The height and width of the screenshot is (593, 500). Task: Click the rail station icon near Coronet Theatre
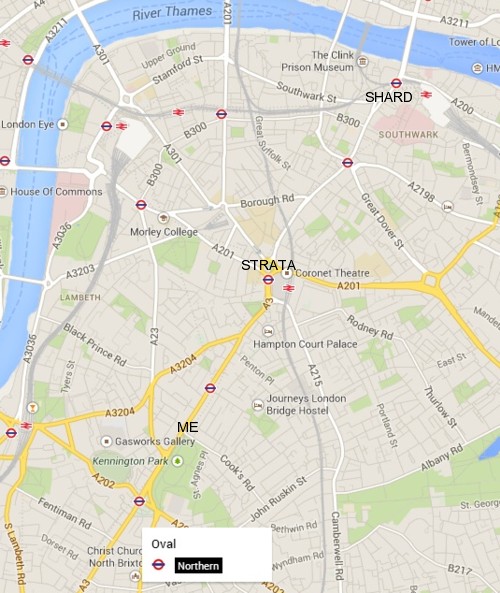click(289, 289)
